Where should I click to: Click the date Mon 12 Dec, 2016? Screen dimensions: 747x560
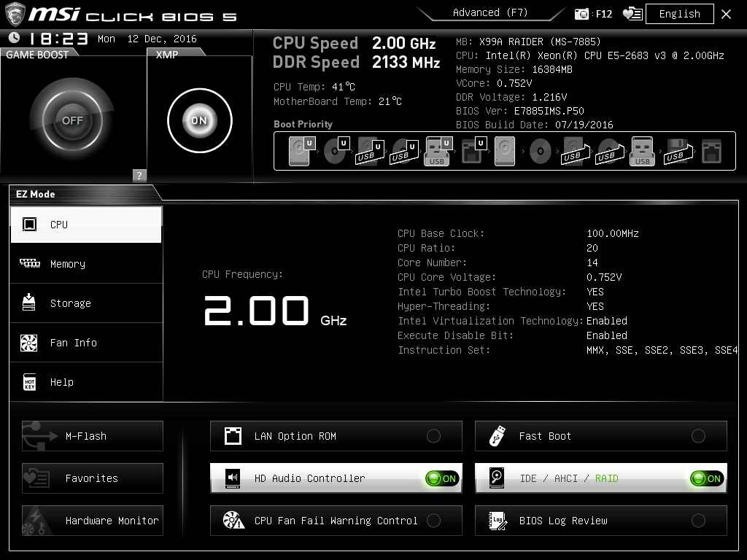147,39
